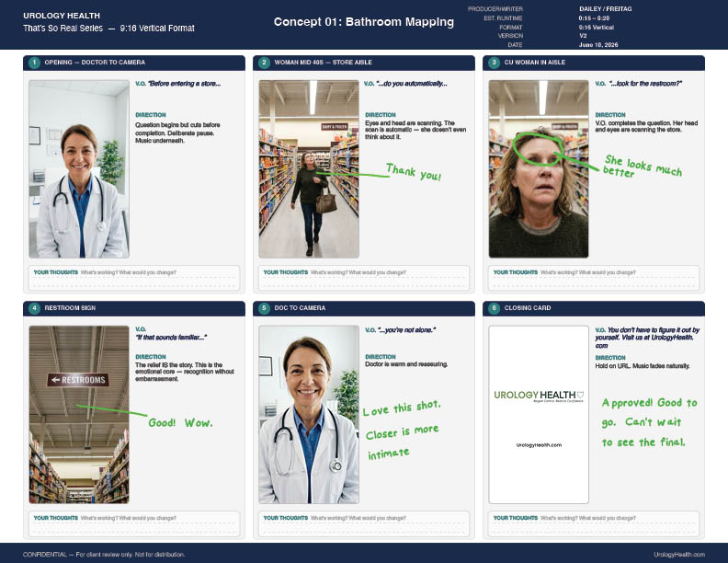Viewport: 728px width, 563px height.
Task: Open the Doc to Camera close-up thumbnail
Action: 309,415
